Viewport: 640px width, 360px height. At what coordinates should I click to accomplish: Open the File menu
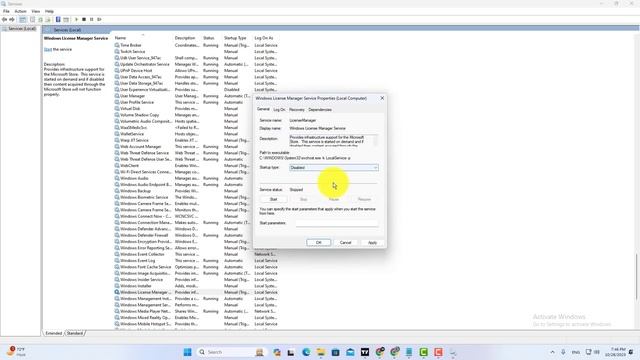pyautogui.click(x=6, y=11)
